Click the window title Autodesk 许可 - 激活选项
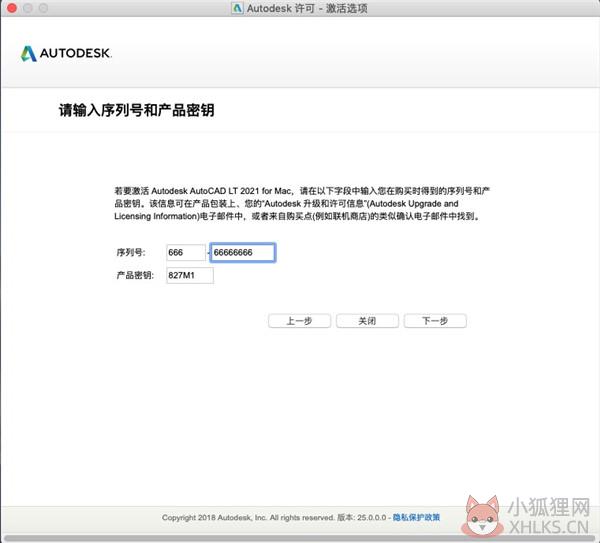Viewport: 600px width, 543px height. pyautogui.click(x=307, y=8)
